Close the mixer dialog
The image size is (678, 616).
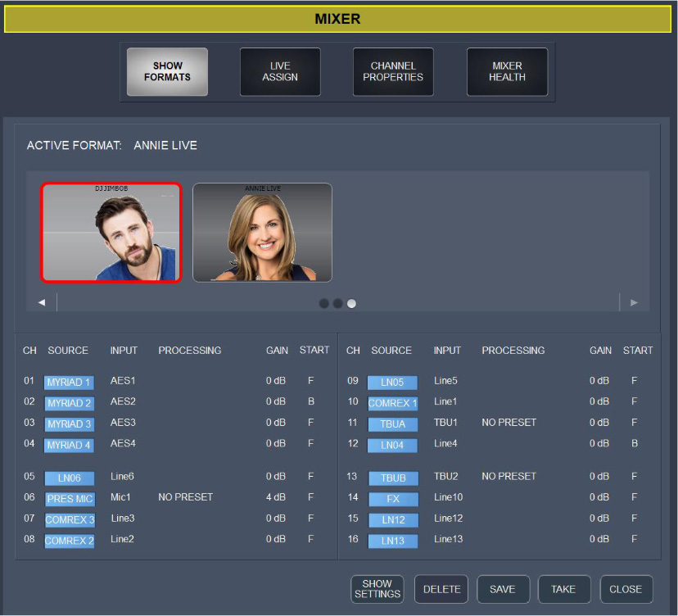click(x=626, y=589)
